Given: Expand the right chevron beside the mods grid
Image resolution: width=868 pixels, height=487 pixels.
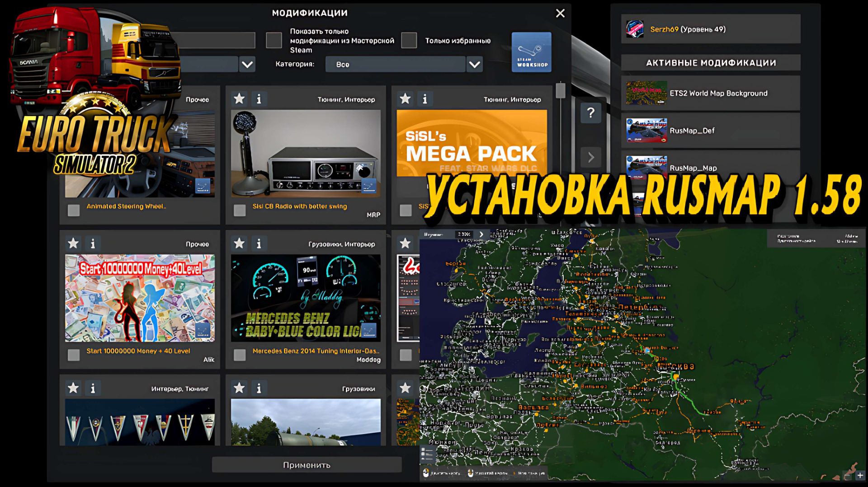Looking at the screenshot, I should (x=591, y=157).
